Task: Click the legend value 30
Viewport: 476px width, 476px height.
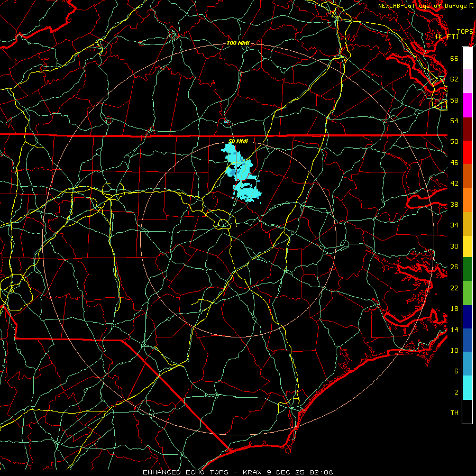Action: pyautogui.click(x=454, y=246)
